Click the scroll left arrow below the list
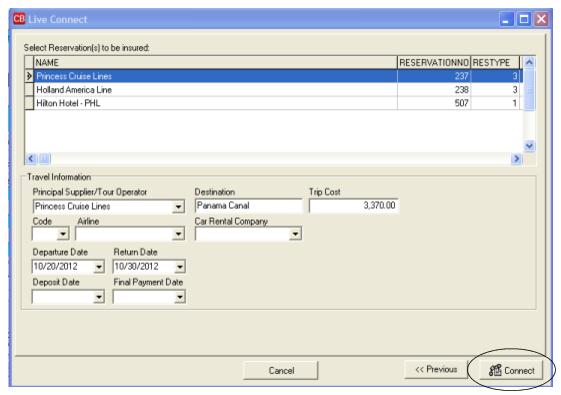561x395 pixels. click(x=31, y=158)
